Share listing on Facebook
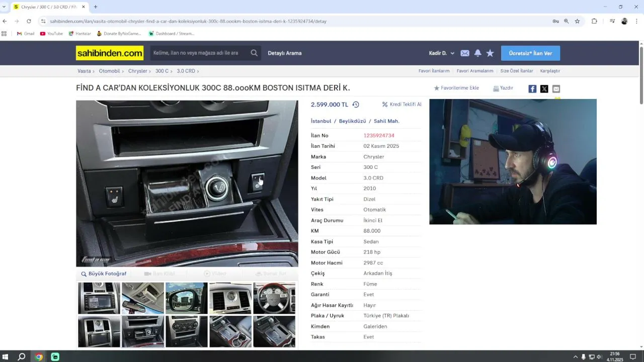Screen dimensions: 644x362 click(x=532, y=89)
